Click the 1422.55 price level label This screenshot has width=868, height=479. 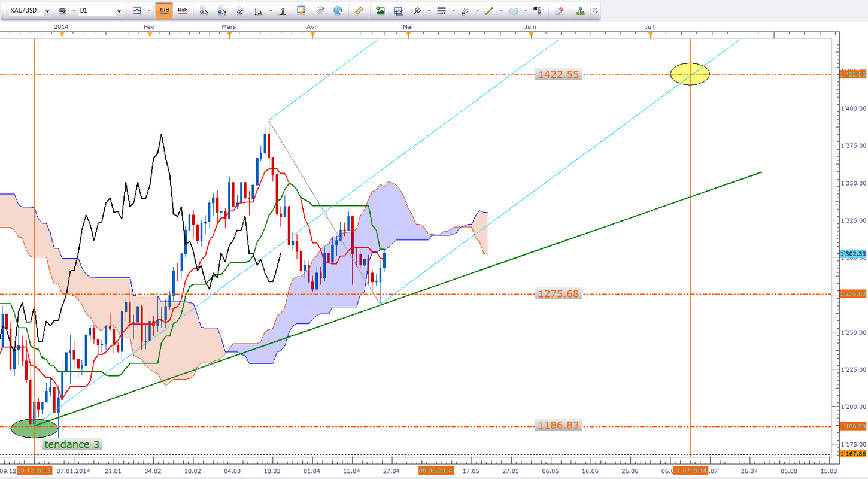click(x=557, y=75)
